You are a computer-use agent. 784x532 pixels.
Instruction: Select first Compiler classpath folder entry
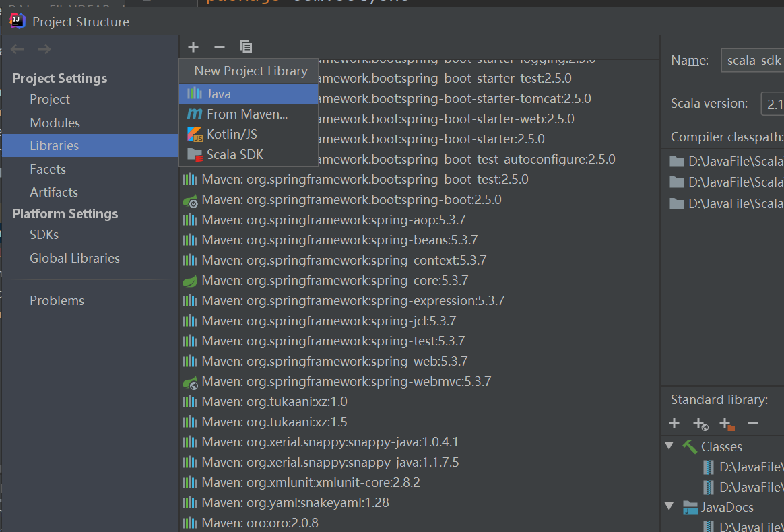coord(727,162)
